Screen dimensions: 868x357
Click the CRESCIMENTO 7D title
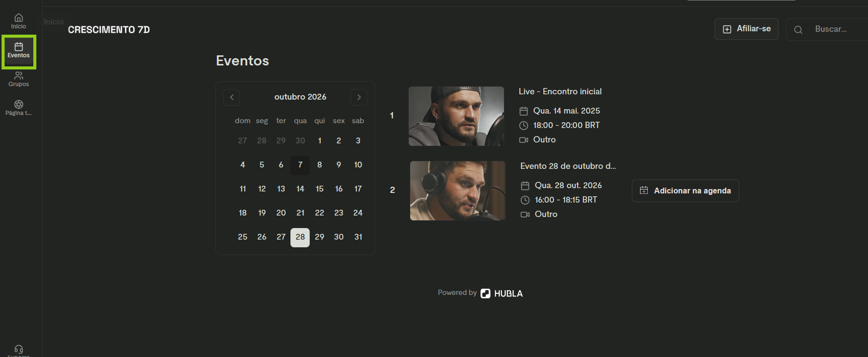(109, 30)
